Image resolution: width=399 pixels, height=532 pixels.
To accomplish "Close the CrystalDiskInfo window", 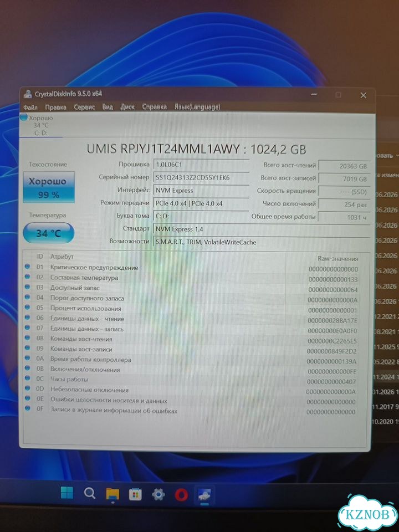I will click(363, 95).
